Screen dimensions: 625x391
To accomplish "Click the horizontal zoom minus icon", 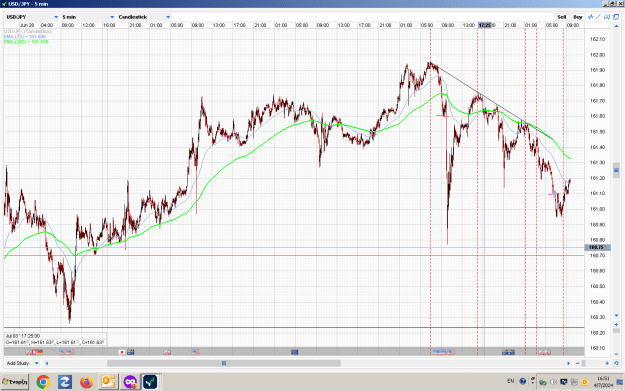I will click(x=578, y=363).
